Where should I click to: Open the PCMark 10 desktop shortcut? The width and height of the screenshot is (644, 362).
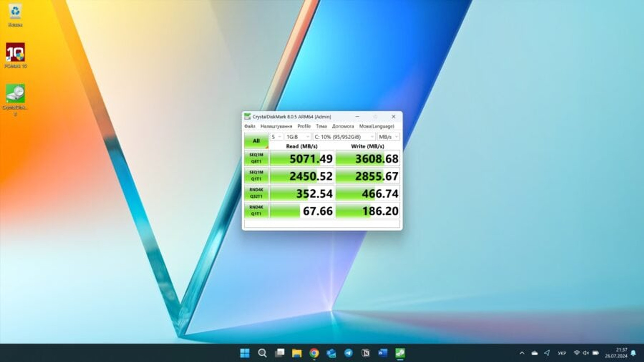(15, 55)
